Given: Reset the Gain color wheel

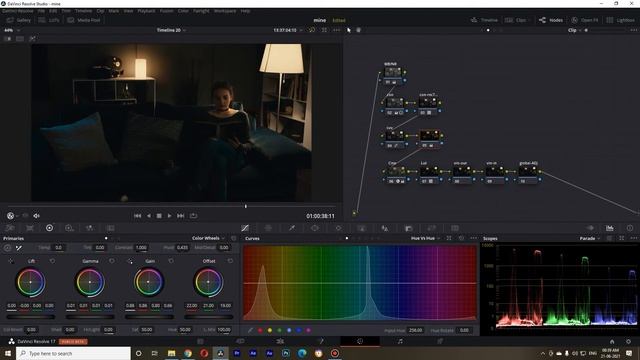Looking at the screenshot, I should pyautogui.click(x=171, y=261).
